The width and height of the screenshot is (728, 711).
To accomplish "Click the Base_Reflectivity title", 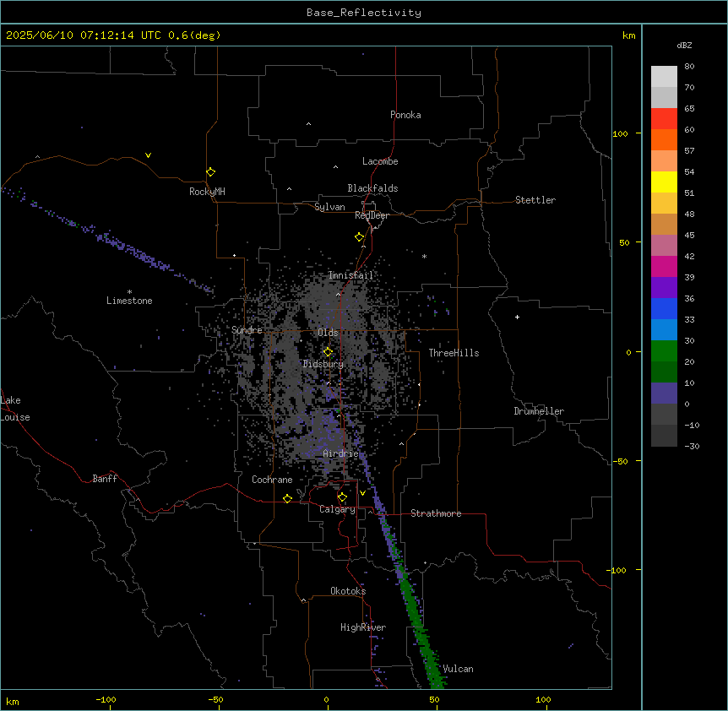I will [x=364, y=13].
